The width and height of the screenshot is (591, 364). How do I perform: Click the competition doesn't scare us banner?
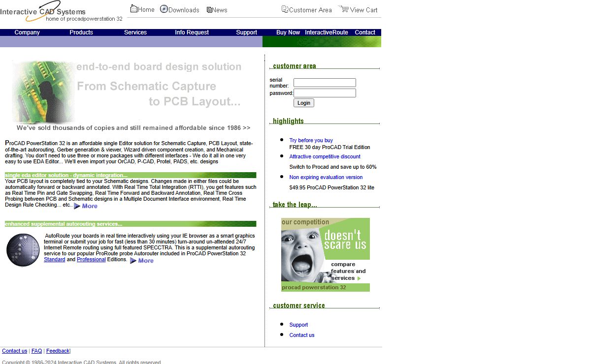click(326, 255)
